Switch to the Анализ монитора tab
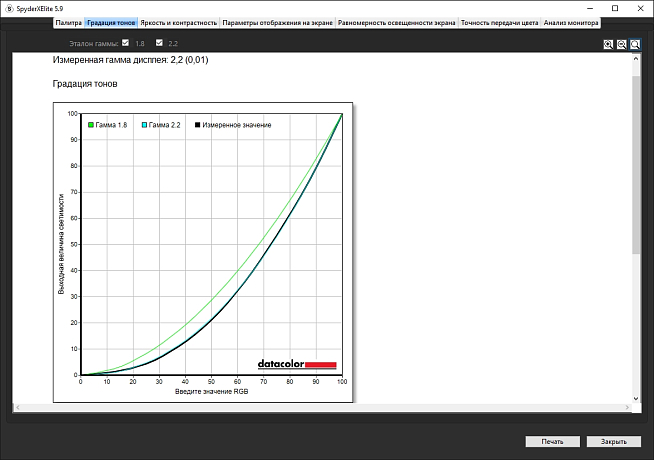Viewport: 654px width, 460px height. tap(571, 21)
